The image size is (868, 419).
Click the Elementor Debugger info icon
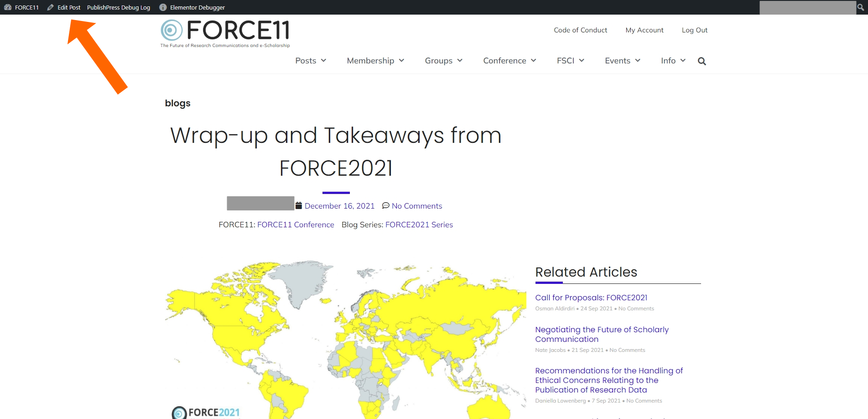[163, 7]
